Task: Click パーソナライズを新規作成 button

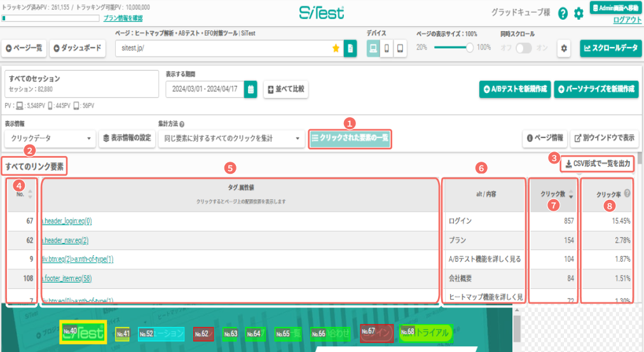Action: (596, 89)
